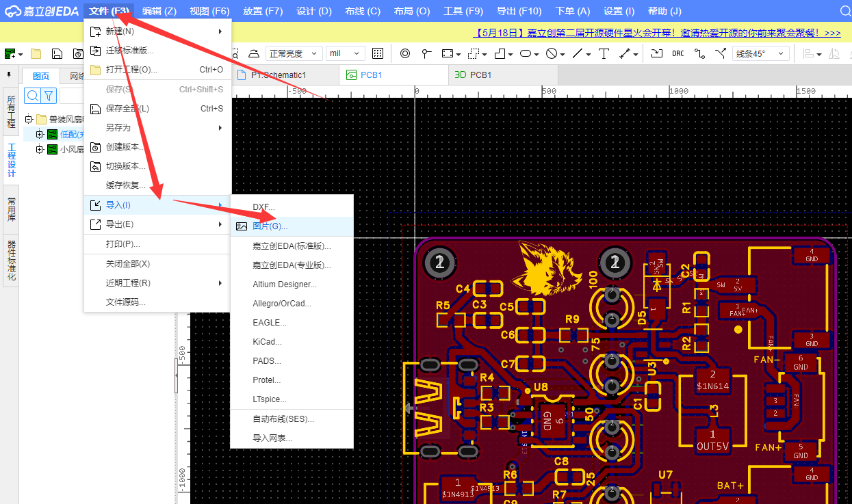This screenshot has height=504, width=852.
Task: Open the mil unit dropdown
Action: tap(346, 53)
